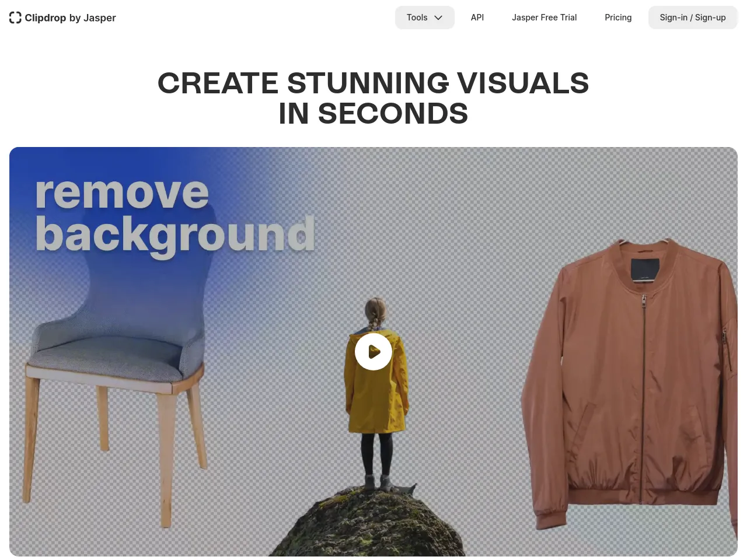This screenshot has height=560, width=747.
Task: Click the girl's braided hair
Action: (374, 317)
